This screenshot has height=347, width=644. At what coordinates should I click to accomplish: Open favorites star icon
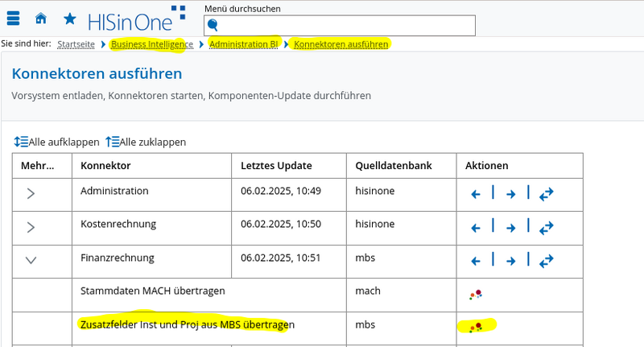70,19
